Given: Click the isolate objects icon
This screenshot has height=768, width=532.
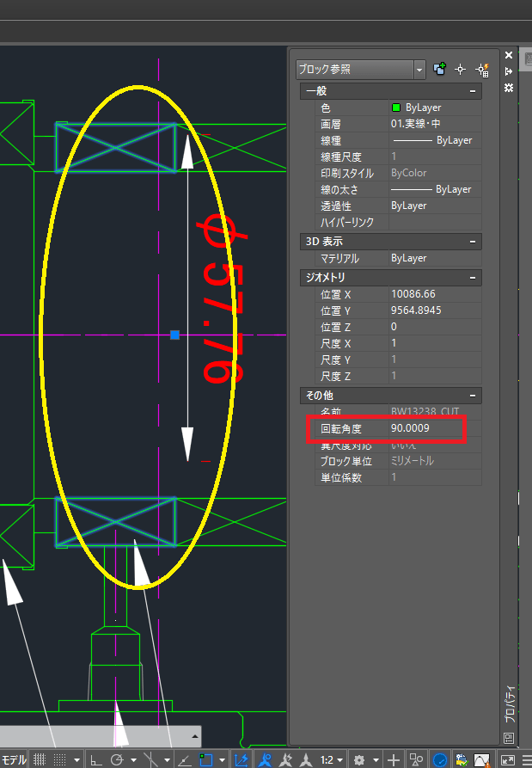Looking at the screenshot, I should 416,759.
